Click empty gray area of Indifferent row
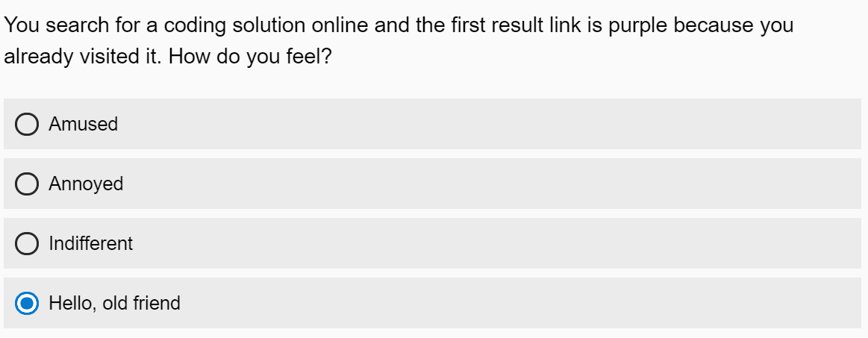This screenshot has width=868, height=338. point(485,243)
